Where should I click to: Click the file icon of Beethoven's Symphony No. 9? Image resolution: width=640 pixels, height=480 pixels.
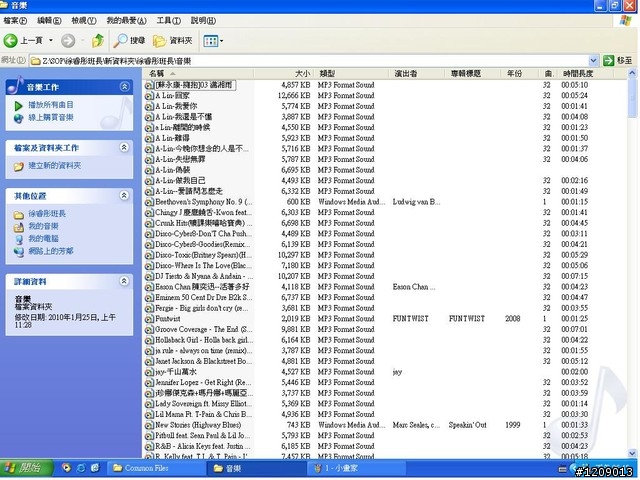(x=150, y=202)
